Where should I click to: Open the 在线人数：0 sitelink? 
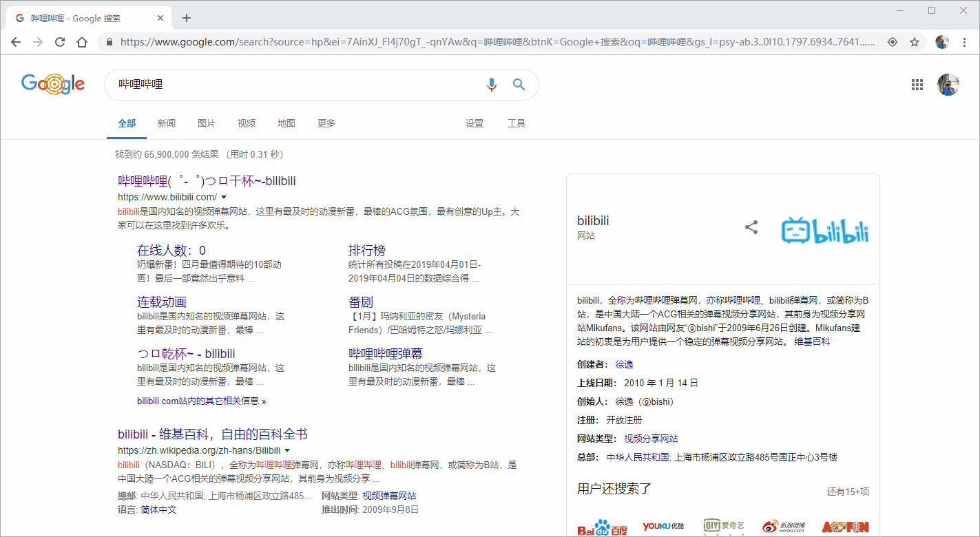pos(171,251)
